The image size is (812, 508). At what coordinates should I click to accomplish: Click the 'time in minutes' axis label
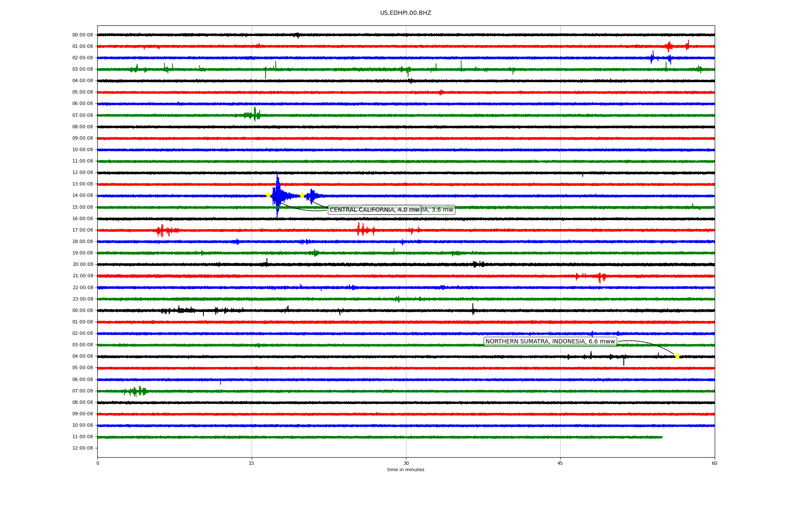[405, 469]
